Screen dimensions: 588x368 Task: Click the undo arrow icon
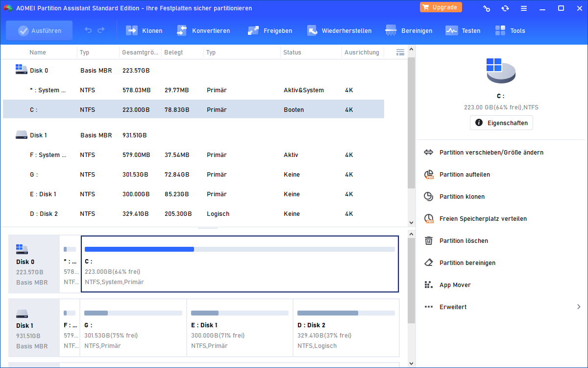tap(88, 30)
